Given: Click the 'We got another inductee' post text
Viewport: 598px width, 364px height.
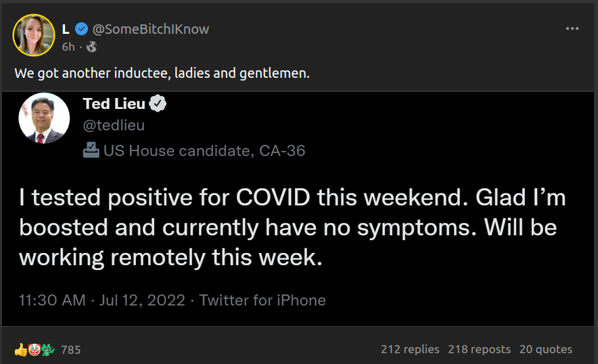Looking at the screenshot, I should click(162, 73).
